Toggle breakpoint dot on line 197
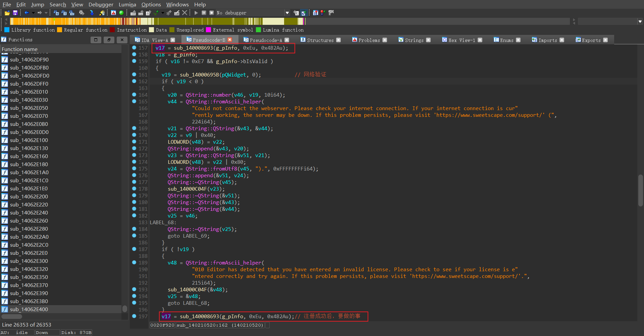This screenshot has height=336, width=644. 134,316
